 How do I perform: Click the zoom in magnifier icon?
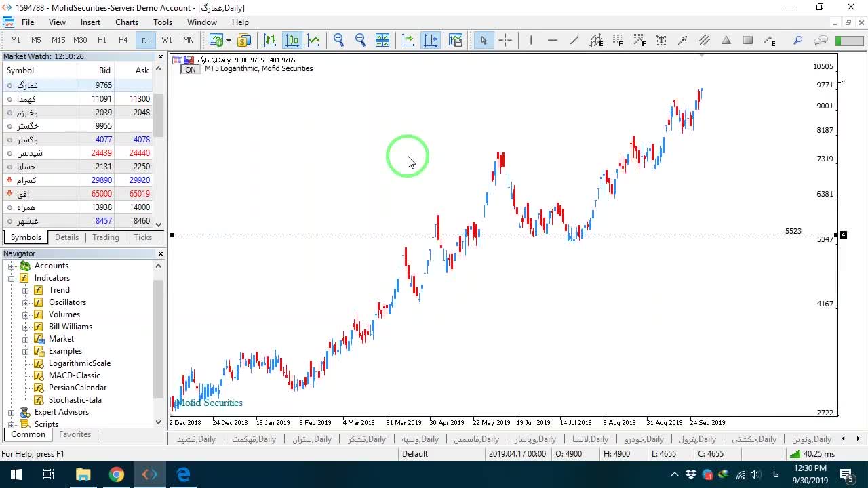(339, 40)
